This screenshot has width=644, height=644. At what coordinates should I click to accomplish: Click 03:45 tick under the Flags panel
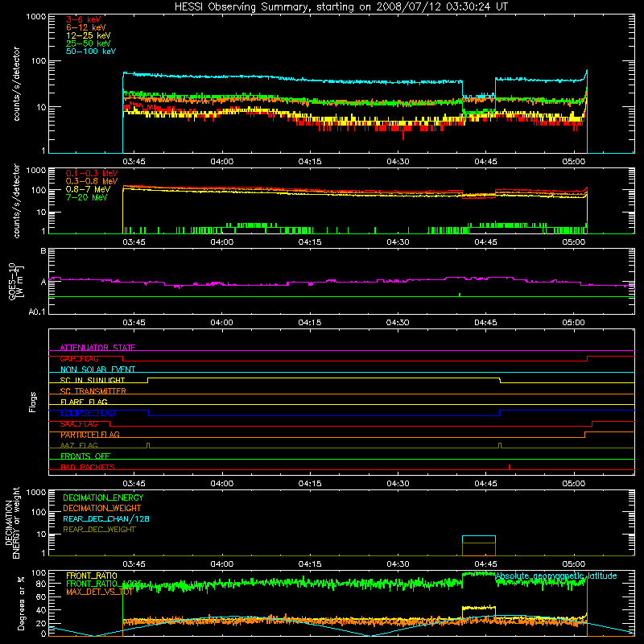coord(134,484)
